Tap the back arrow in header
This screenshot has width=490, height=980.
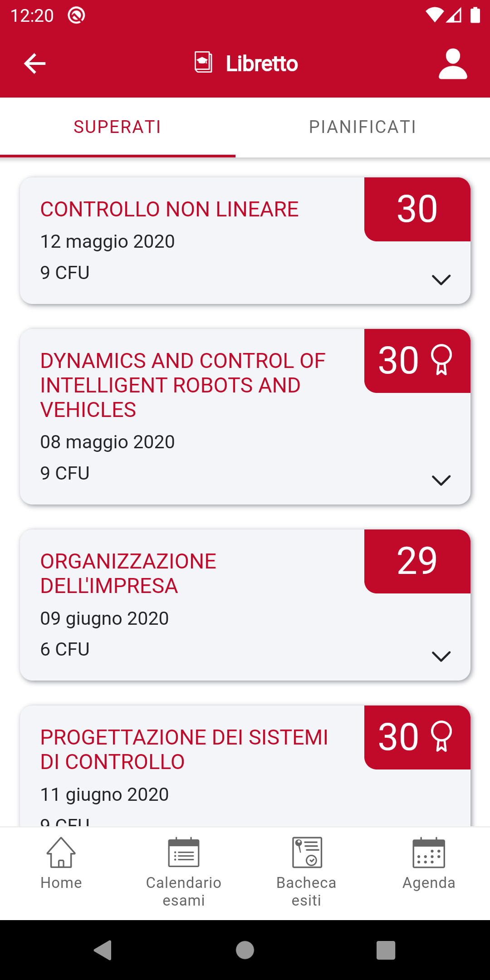(35, 64)
